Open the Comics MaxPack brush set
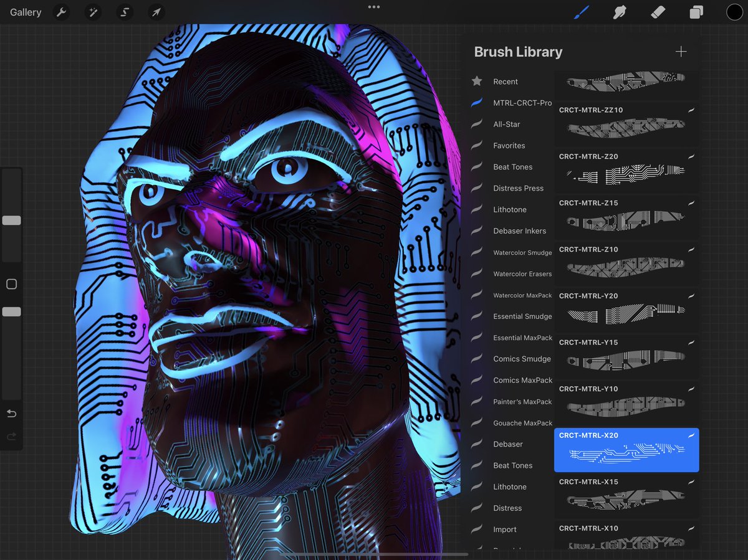This screenshot has height=560, width=748. (x=523, y=380)
